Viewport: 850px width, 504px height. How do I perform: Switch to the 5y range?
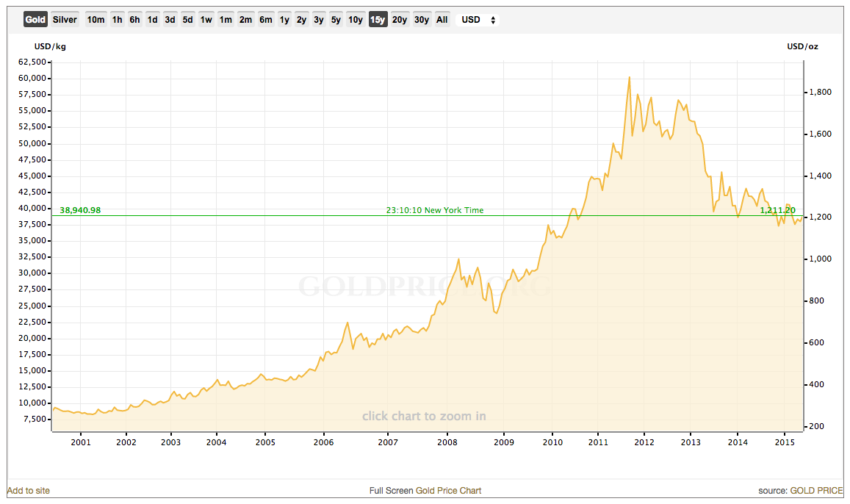click(336, 20)
